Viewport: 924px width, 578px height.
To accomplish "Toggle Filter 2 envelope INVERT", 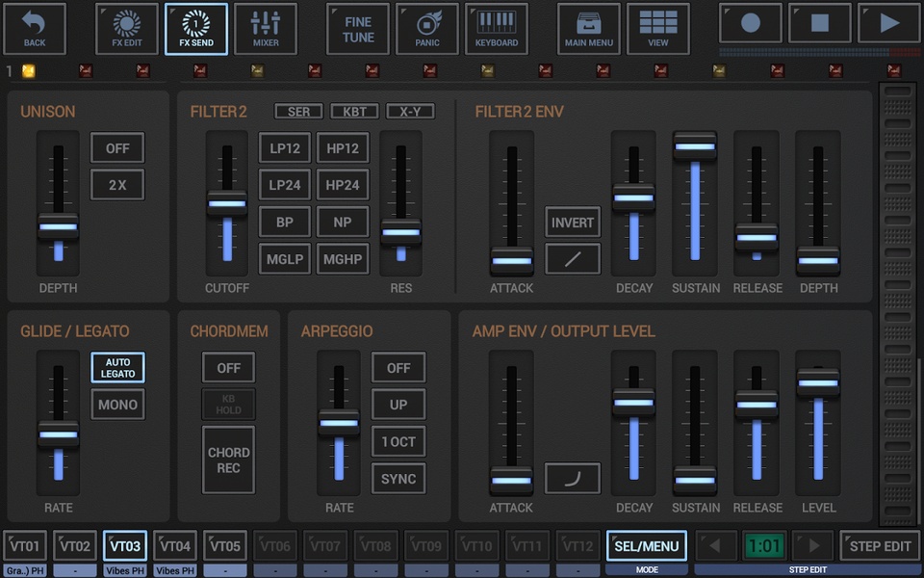I will (572, 223).
